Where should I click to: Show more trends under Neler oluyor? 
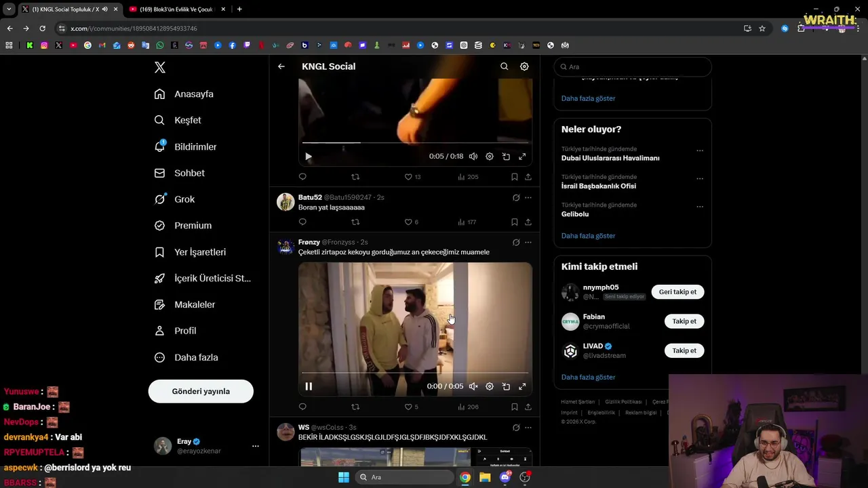pos(588,236)
